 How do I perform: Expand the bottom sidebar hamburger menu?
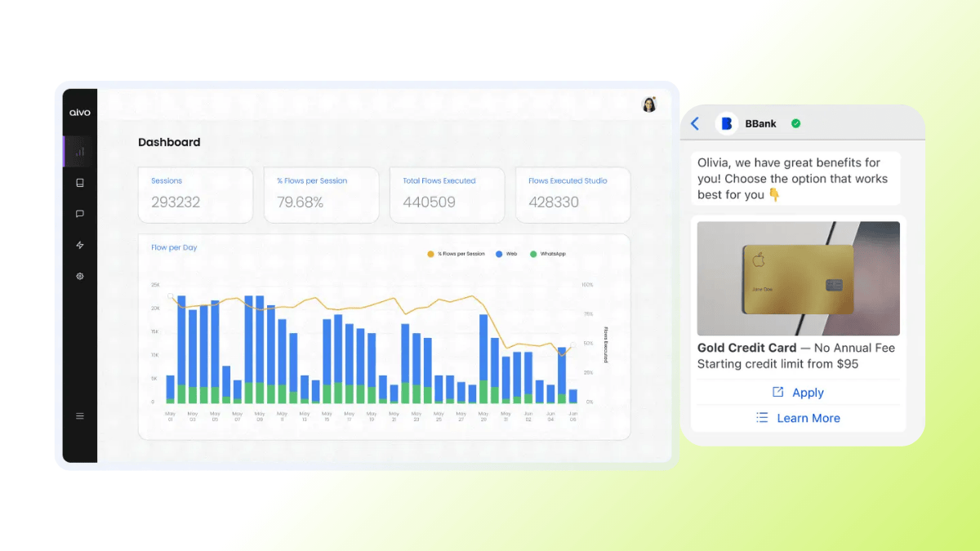[79, 415]
